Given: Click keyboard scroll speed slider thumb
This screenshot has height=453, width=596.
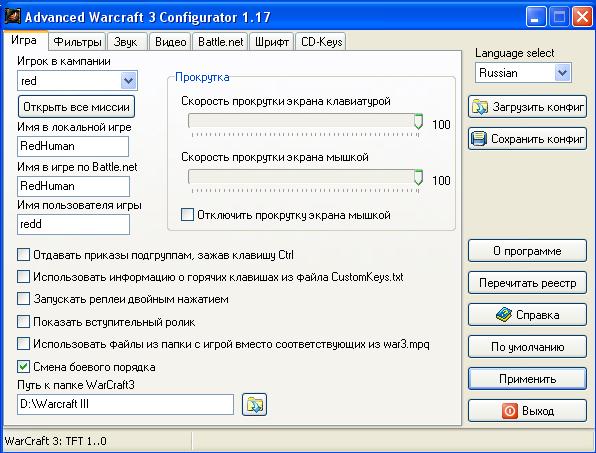Looking at the screenshot, I should 418,122.
